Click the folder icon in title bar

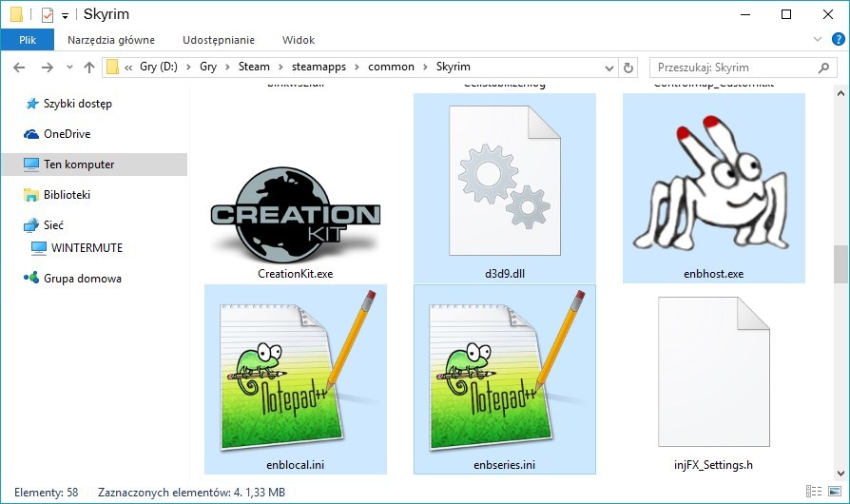pos(17,14)
